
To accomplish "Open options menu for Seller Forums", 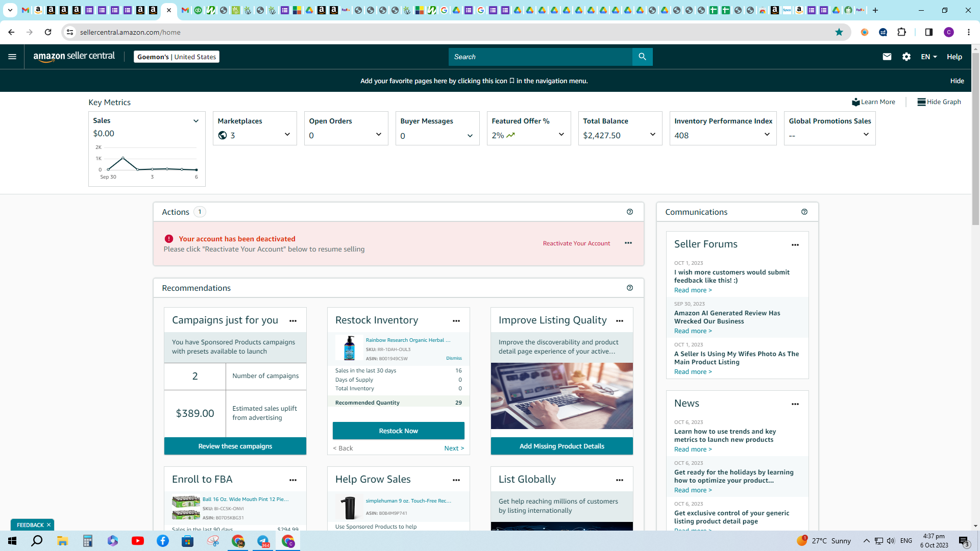I will (795, 245).
